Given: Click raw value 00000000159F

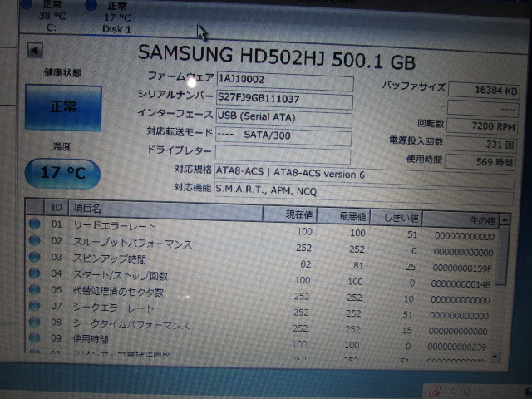Looking at the screenshot, I should [462, 268].
